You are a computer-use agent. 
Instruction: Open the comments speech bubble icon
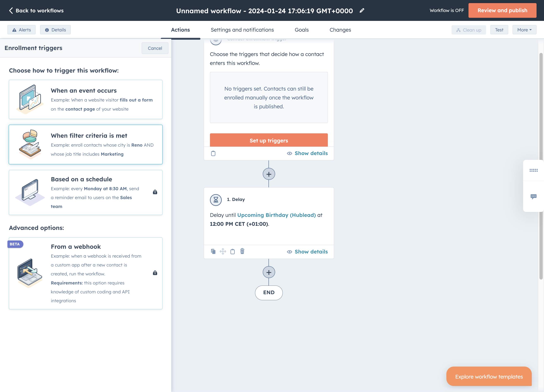pyautogui.click(x=533, y=197)
